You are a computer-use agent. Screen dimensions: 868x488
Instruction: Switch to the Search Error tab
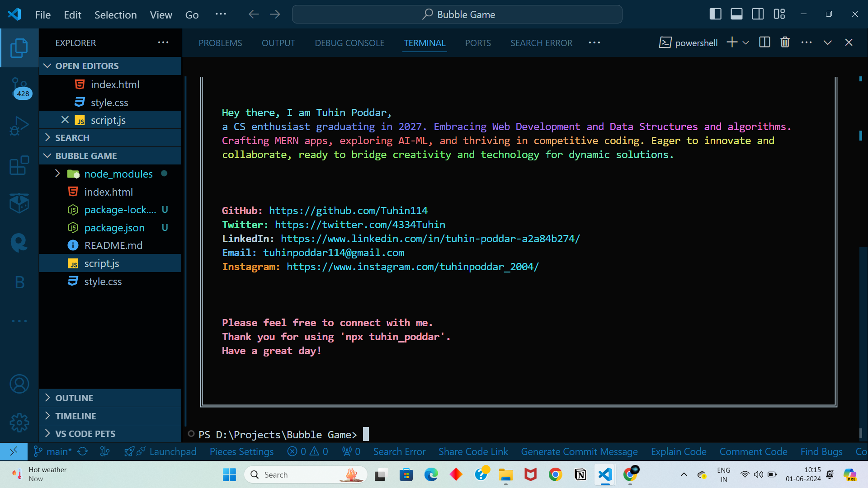pyautogui.click(x=541, y=43)
